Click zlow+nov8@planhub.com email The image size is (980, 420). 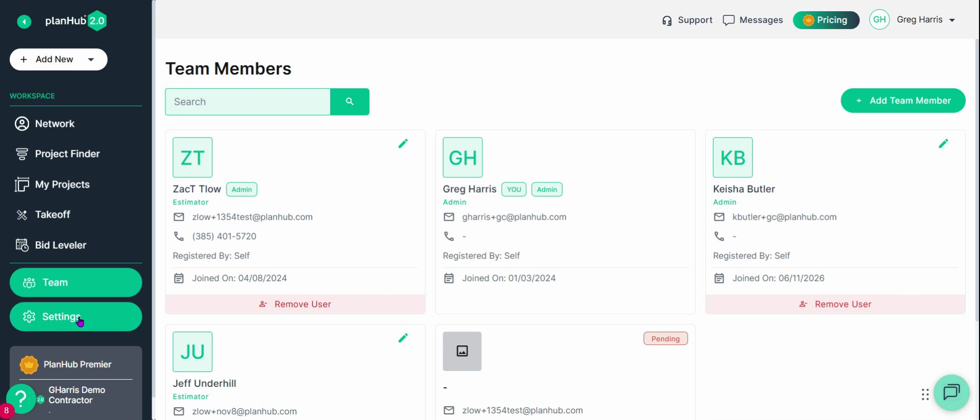pyautogui.click(x=244, y=411)
